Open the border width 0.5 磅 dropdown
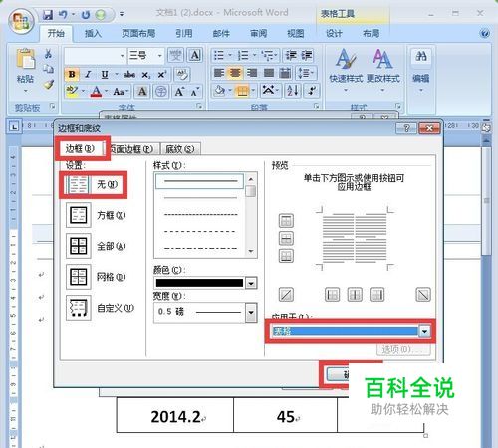498x448 pixels. tap(251, 312)
